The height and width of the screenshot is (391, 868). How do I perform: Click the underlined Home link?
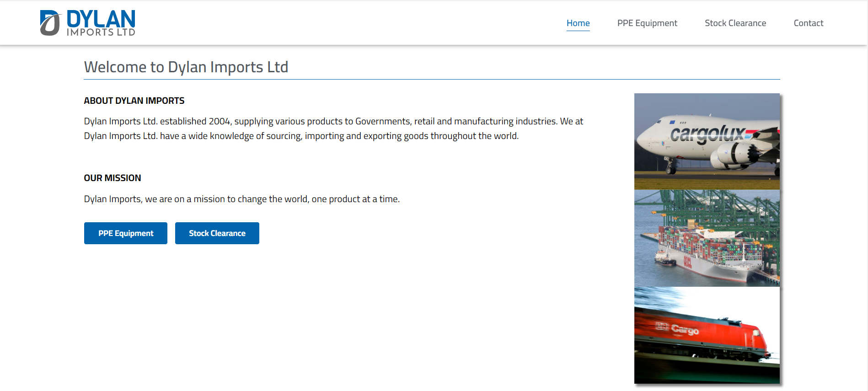[x=578, y=23]
